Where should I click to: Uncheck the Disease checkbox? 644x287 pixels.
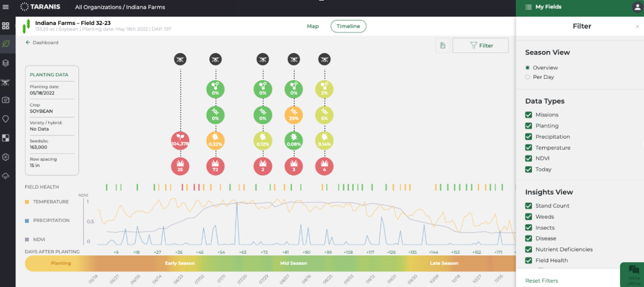point(529,238)
